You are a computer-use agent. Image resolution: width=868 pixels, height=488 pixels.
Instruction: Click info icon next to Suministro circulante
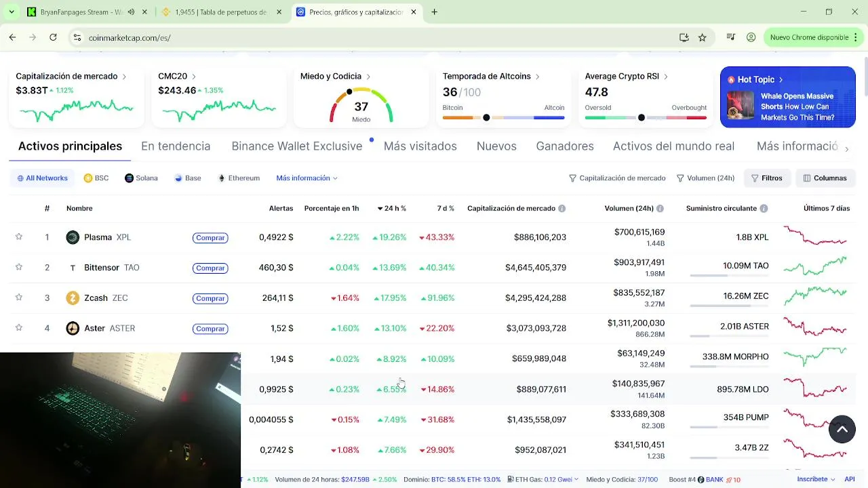click(x=764, y=209)
